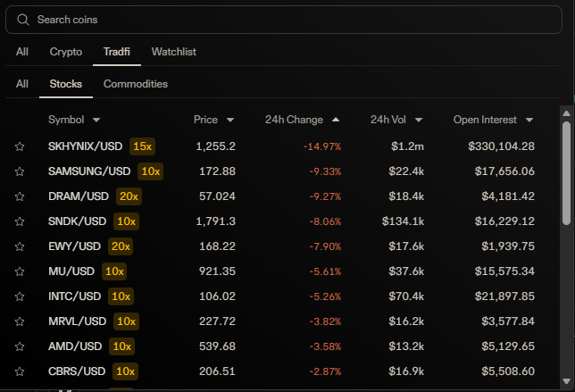This screenshot has height=392, width=575.
Task: Select INTC/USD symbol
Action: coord(74,296)
